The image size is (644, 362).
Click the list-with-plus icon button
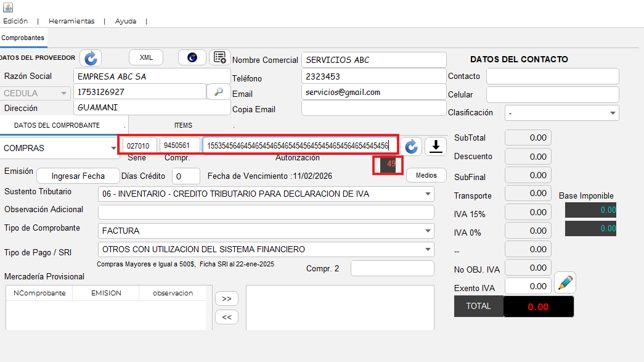coord(219,57)
